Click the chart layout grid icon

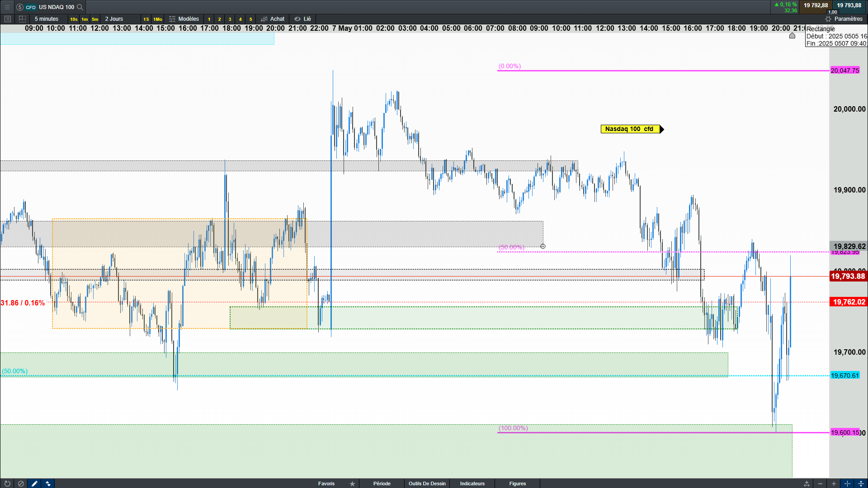point(22,19)
